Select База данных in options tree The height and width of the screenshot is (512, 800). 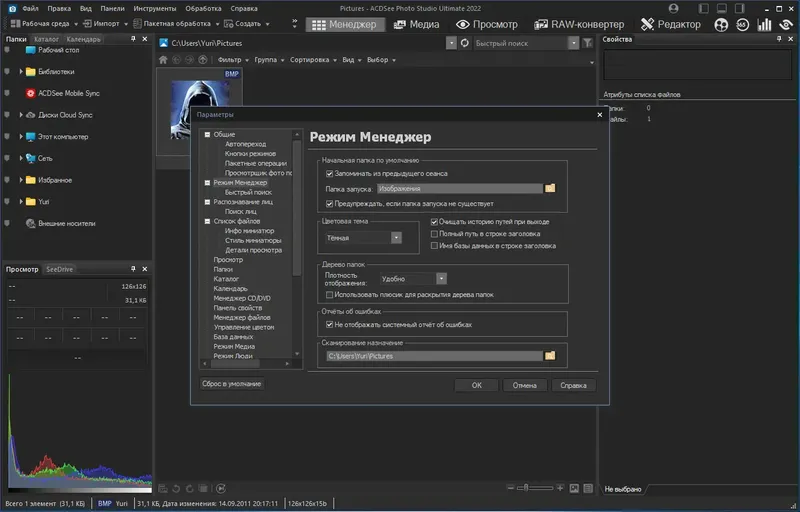coord(233,337)
